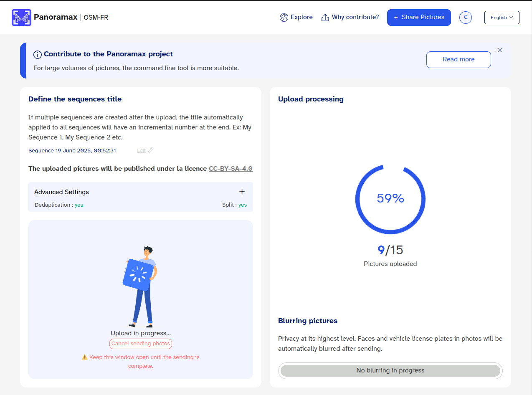Click the pencil edit icon for sequence title
Viewport: 532px width, 395px height.
coord(151,150)
